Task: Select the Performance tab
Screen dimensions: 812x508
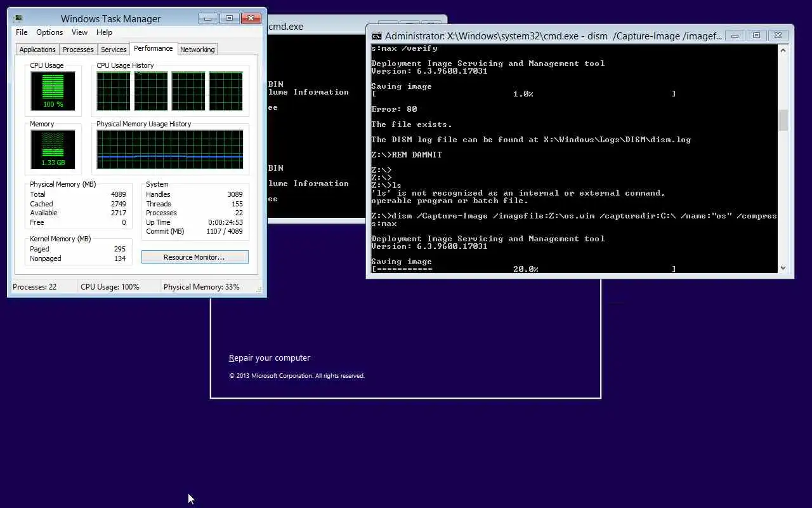Action: click(153, 48)
